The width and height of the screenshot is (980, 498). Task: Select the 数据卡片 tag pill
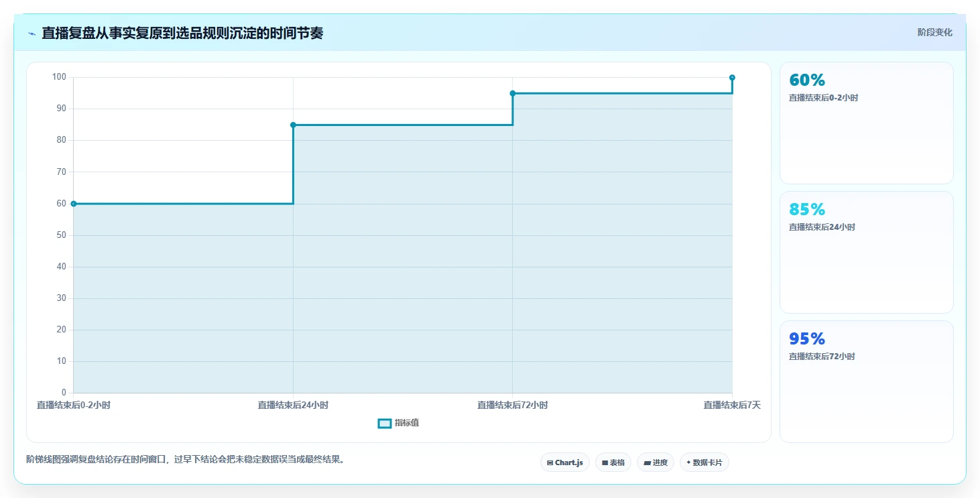coord(705,462)
